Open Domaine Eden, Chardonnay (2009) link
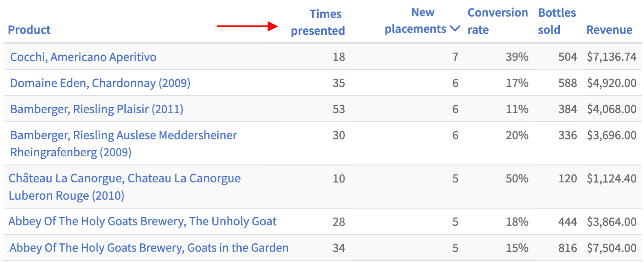644x263 pixels. tap(100, 83)
